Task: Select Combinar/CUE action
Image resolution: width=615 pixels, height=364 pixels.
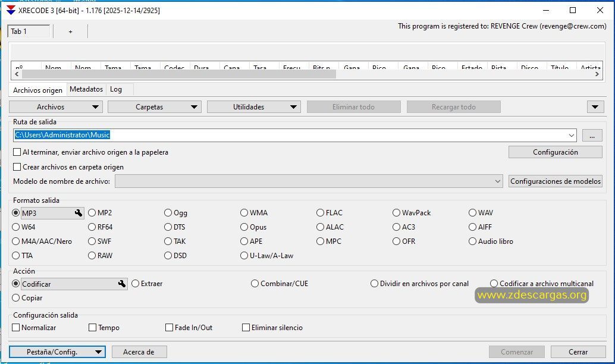Action: [255, 283]
